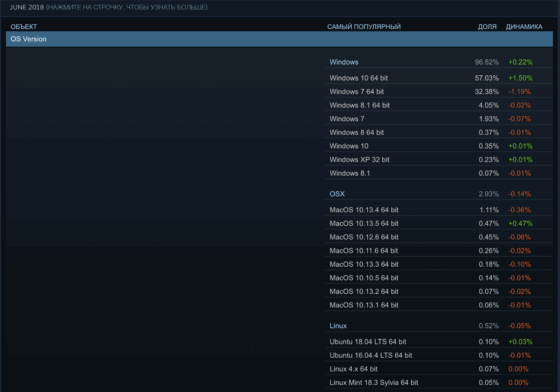Select the Windows 10 64 bit row

tap(439, 78)
